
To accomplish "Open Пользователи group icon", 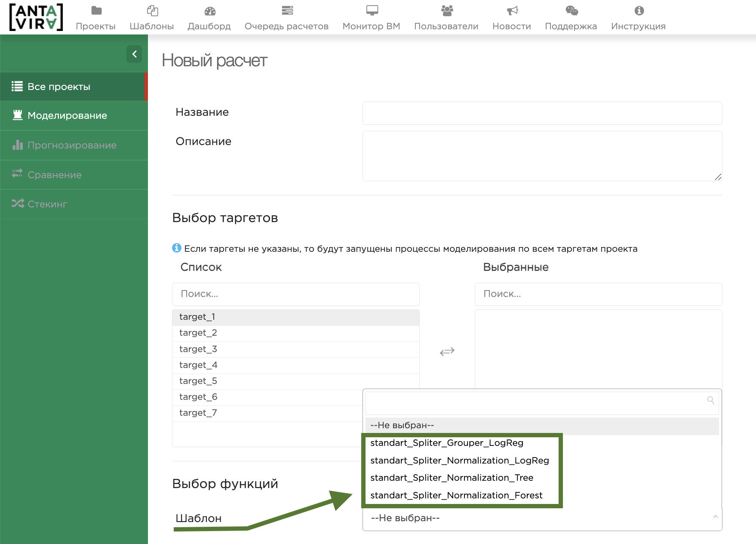I will point(447,11).
